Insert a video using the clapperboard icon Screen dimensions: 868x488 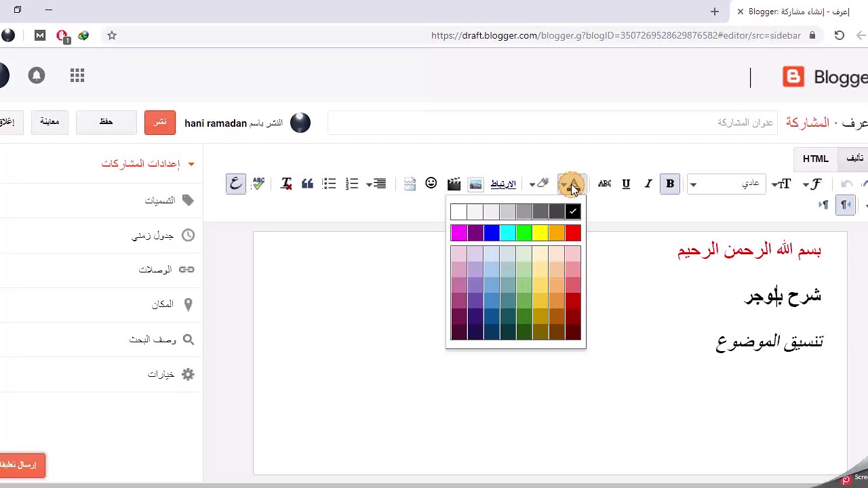(x=454, y=184)
